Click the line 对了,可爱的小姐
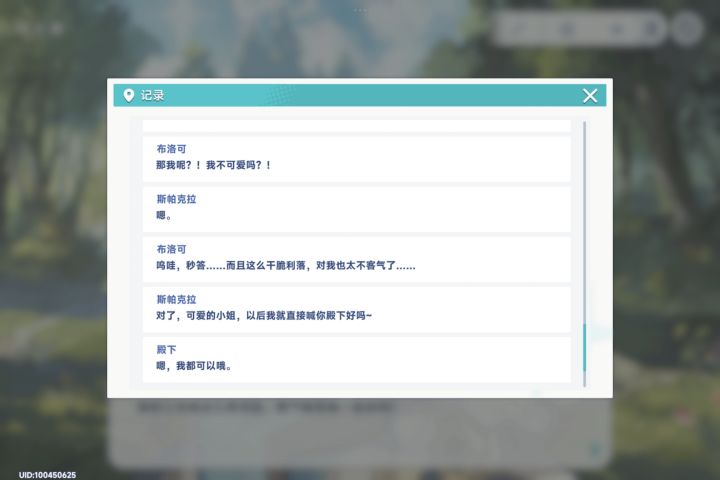720x480 pixels. tap(264, 315)
